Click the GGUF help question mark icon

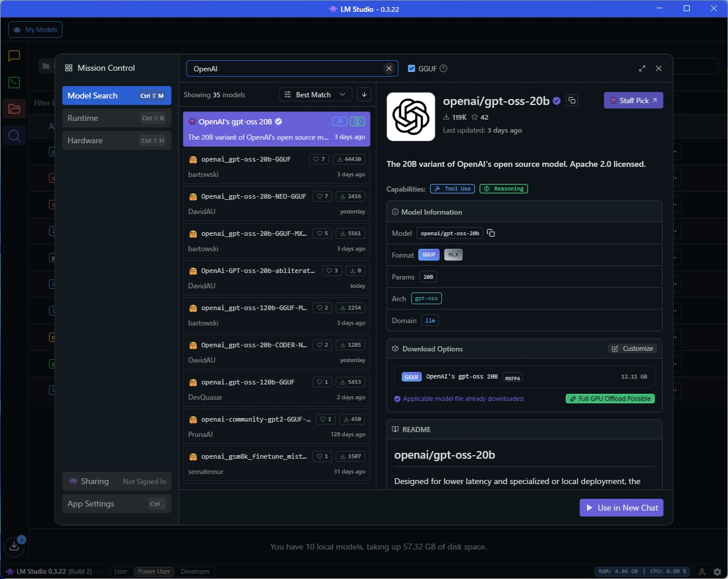(x=444, y=68)
